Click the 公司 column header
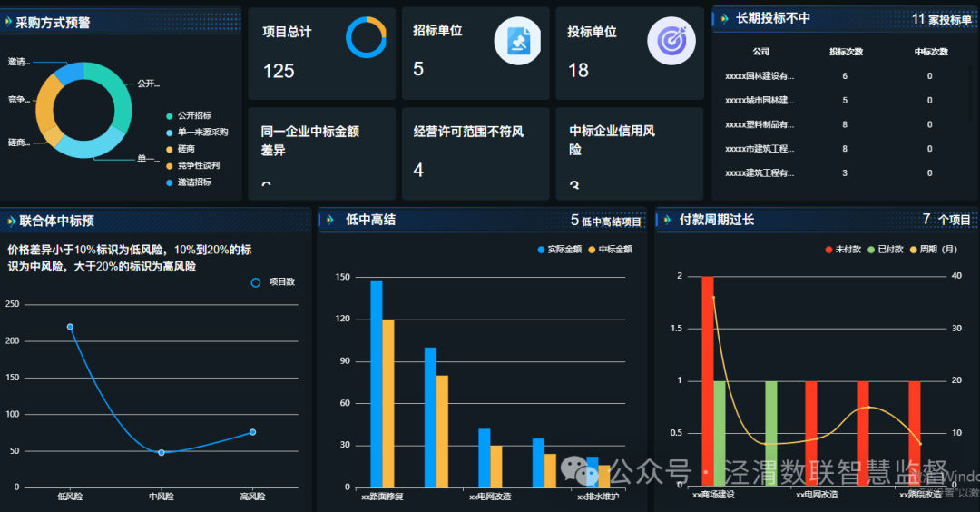Viewport: 980px width, 512px height. point(760,52)
